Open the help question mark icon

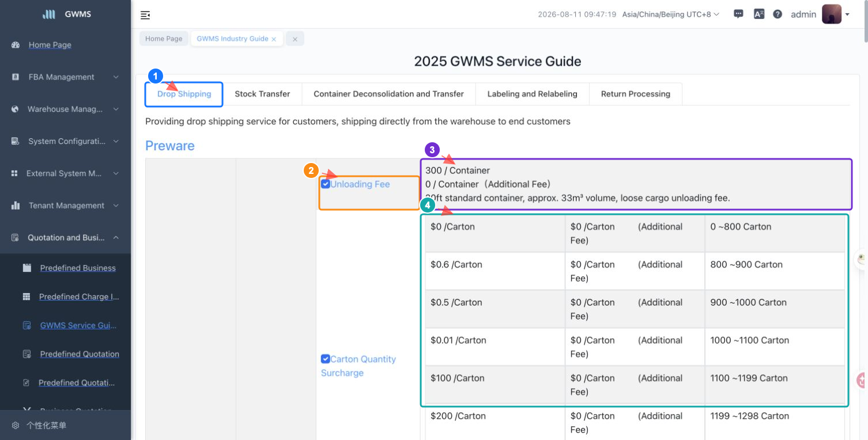coord(778,14)
